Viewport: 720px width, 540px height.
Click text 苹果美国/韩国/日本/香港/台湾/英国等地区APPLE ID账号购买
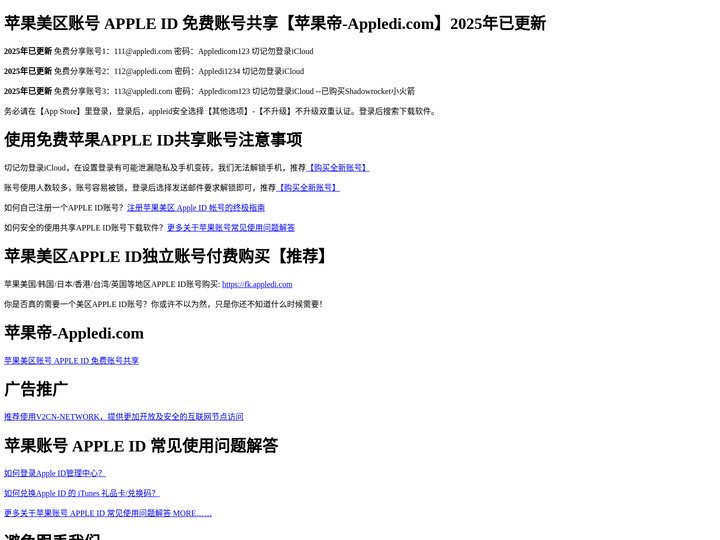(112, 284)
